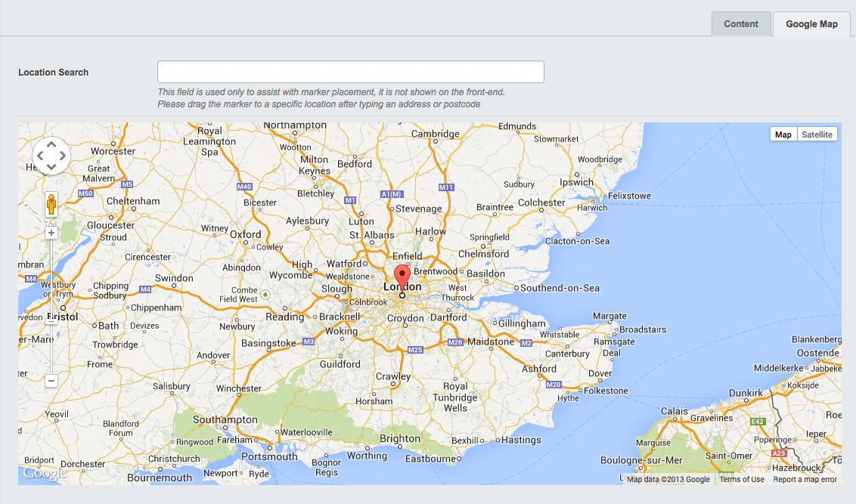Click the M40 motorway shield near Bicester

click(244, 187)
